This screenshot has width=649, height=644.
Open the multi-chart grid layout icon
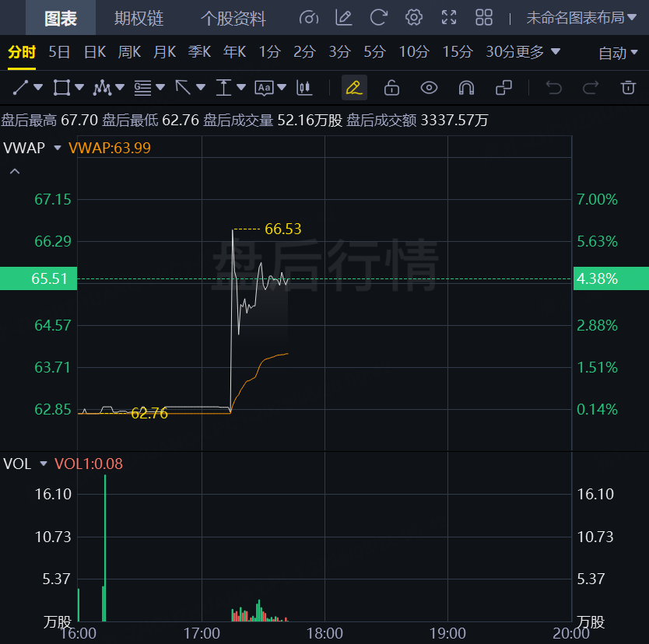tap(483, 18)
